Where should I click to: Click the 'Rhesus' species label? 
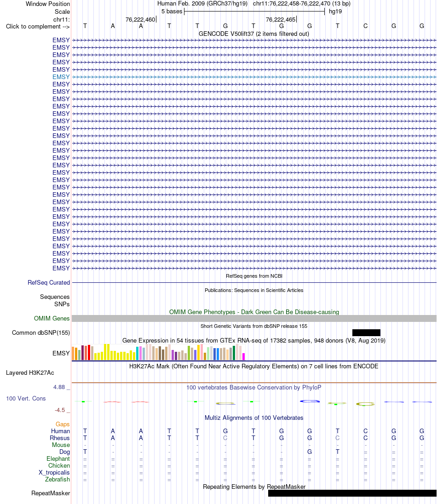(x=60, y=438)
